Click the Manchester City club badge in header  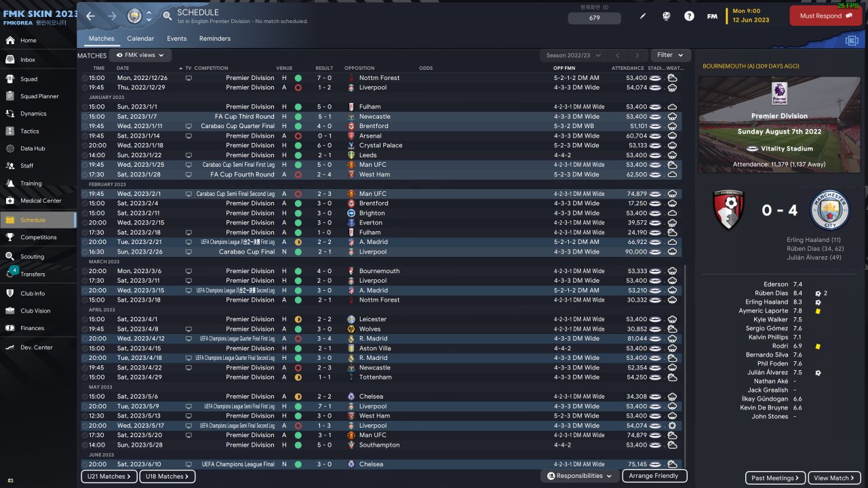[x=134, y=16]
